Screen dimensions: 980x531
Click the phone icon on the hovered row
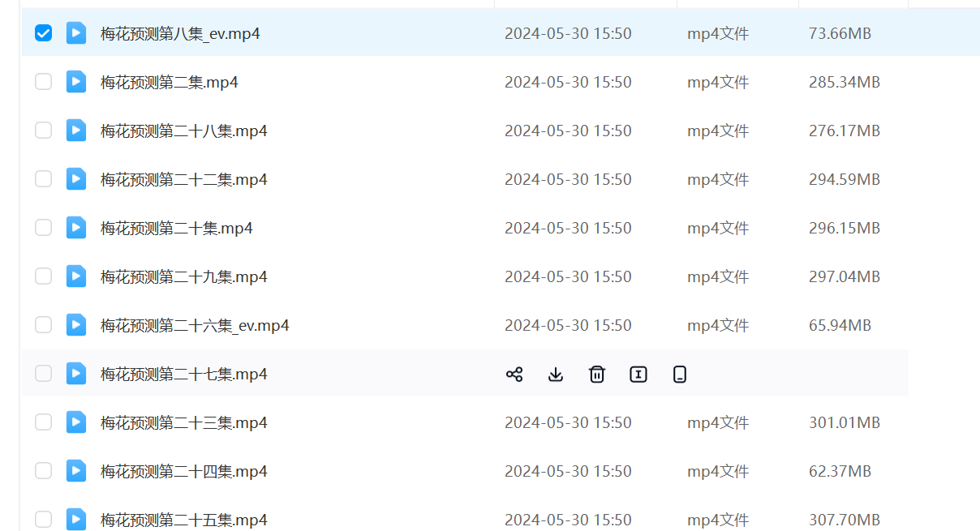pyautogui.click(x=680, y=374)
